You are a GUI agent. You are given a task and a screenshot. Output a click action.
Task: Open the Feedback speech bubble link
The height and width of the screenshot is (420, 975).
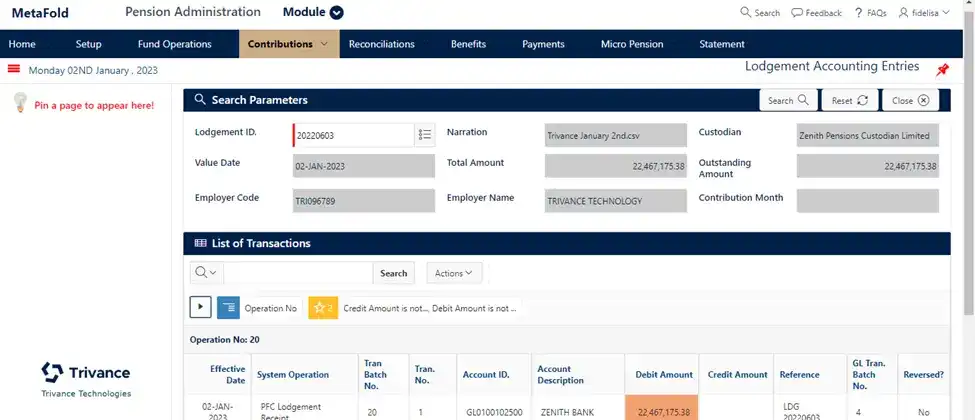point(816,12)
